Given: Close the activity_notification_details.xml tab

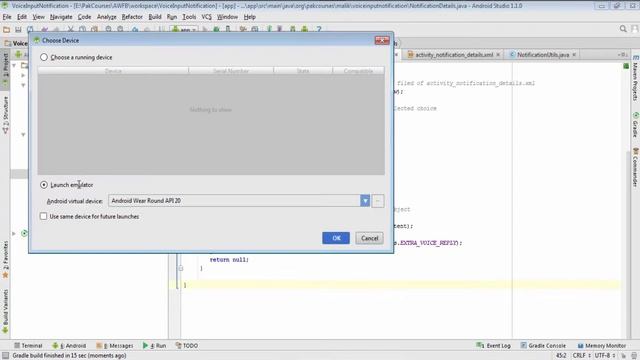Looking at the screenshot, I should 498,55.
